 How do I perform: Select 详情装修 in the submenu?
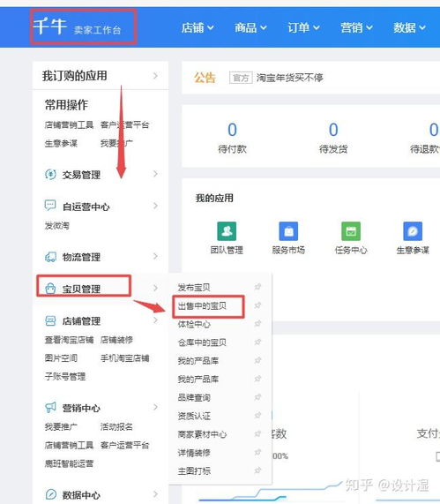(194, 453)
